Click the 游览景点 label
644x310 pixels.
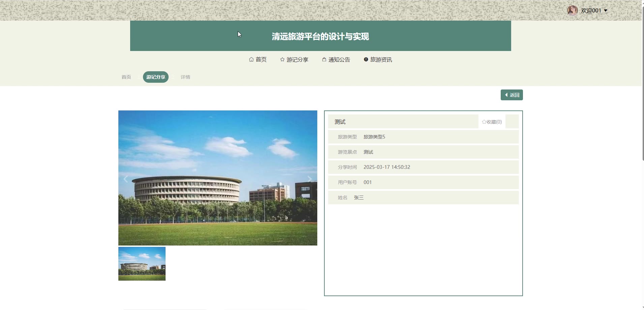[347, 152]
